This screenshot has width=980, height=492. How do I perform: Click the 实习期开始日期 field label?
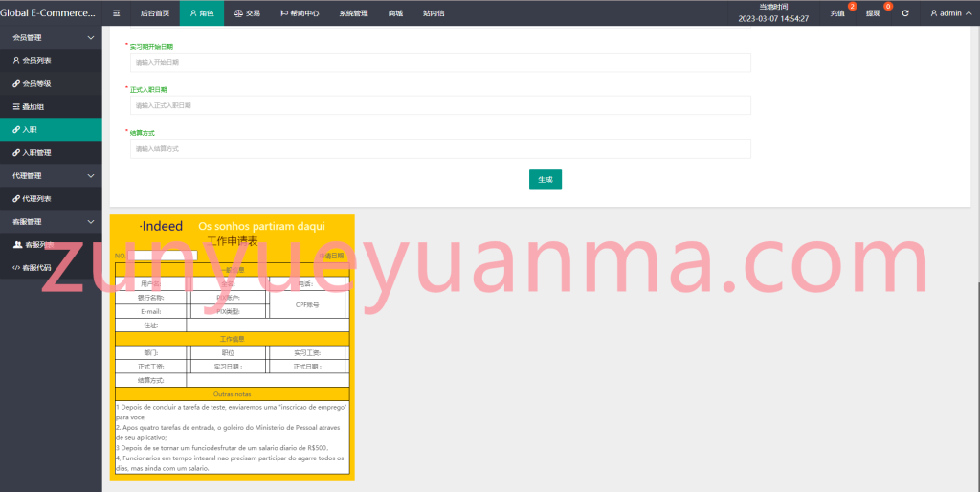click(151, 47)
